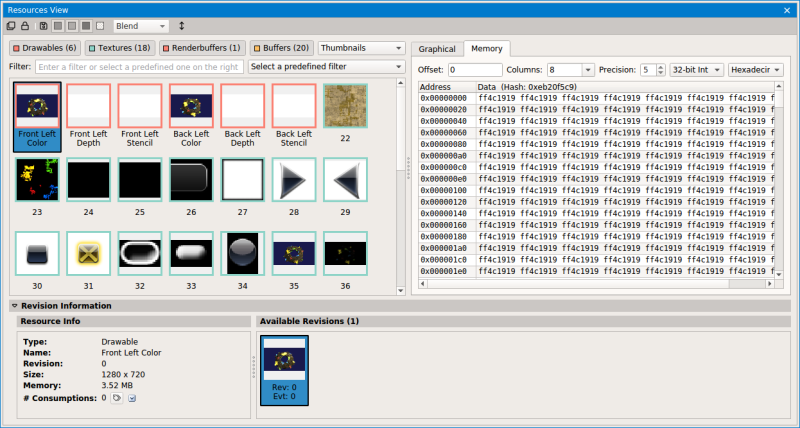Collapse the Revision Information section

(15, 306)
